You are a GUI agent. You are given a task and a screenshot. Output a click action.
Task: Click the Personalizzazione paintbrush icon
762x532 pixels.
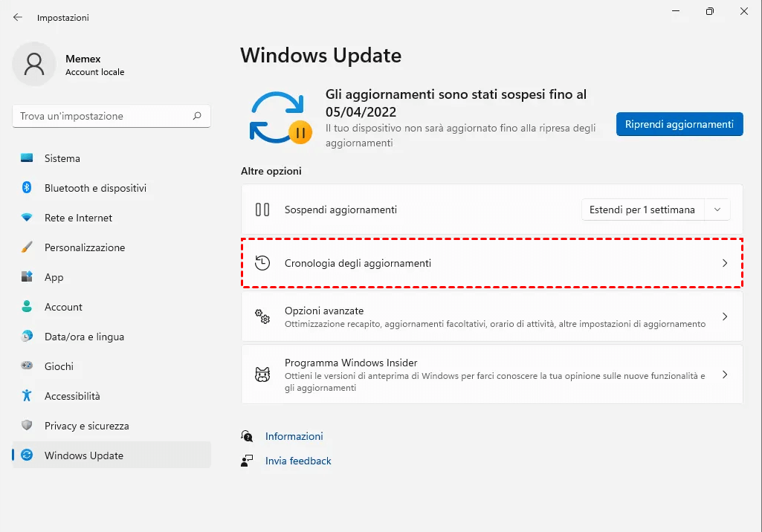[x=27, y=247]
